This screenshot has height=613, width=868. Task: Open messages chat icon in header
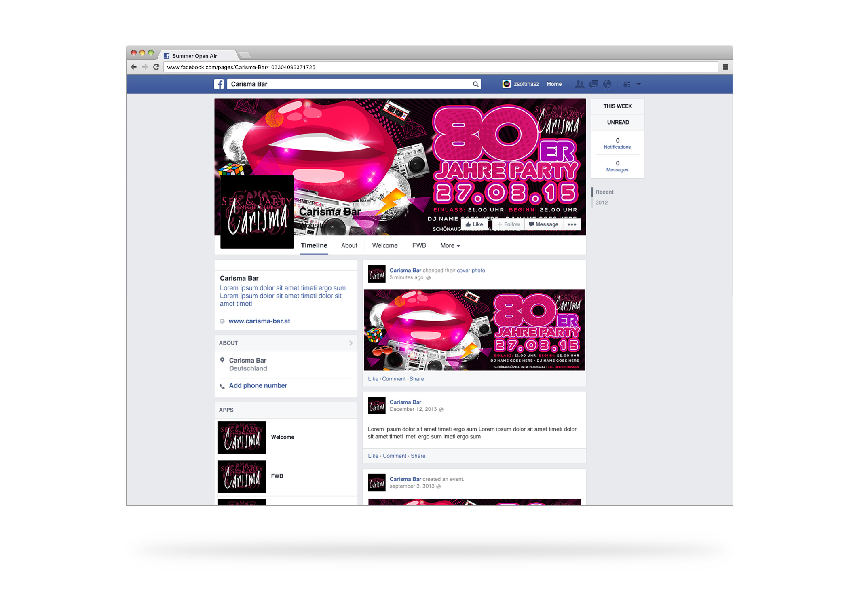tap(593, 84)
